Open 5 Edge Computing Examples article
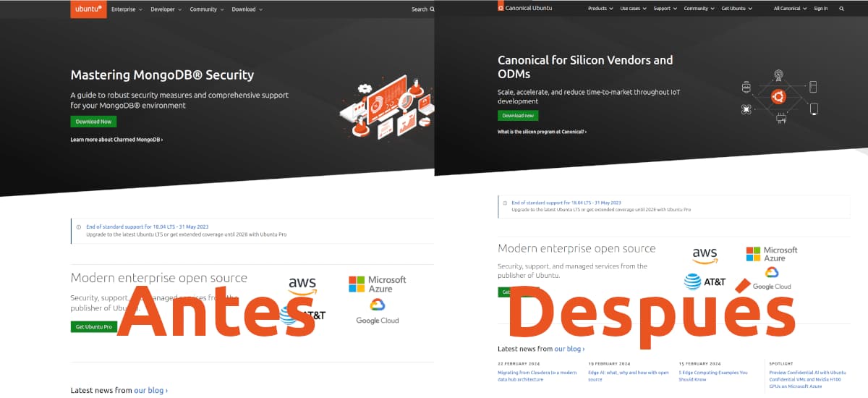This screenshot has width=868, height=398. (x=712, y=376)
